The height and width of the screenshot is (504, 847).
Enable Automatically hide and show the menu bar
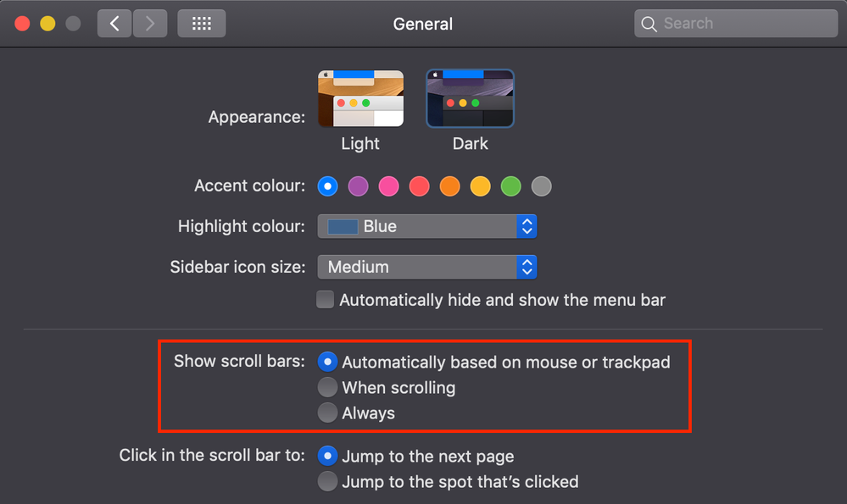coord(325,299)
